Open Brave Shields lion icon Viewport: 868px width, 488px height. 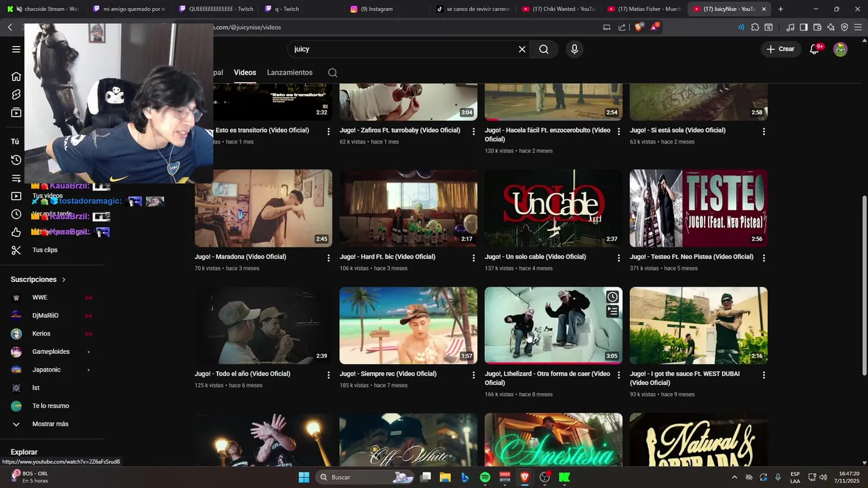pyautogui.click(x=638, y=27)
